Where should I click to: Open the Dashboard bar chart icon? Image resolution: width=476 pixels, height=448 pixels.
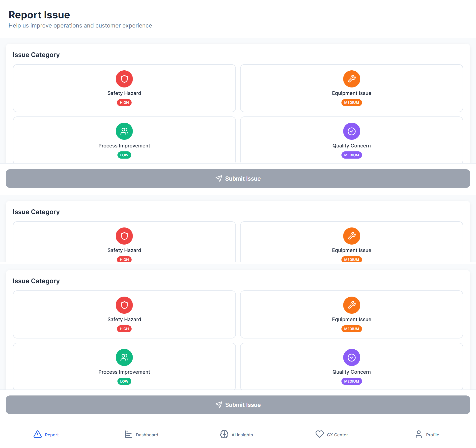128,434
